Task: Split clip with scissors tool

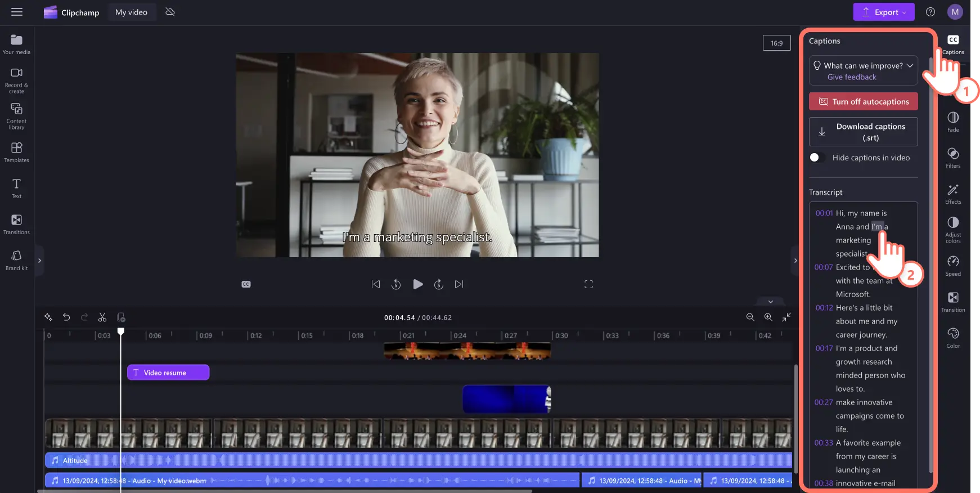Action: pyautogui.click(x=102, y=317)
